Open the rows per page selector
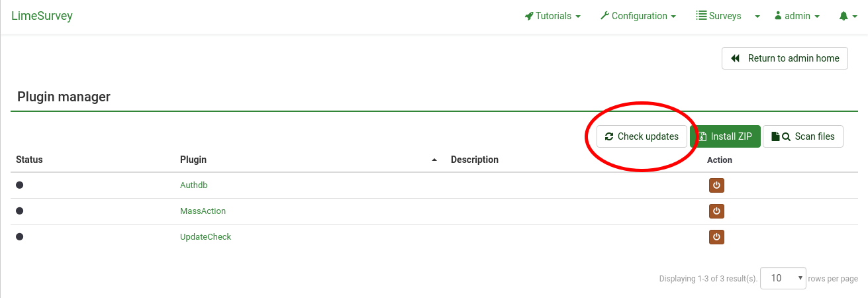Image resolution: width=868 pixels, height=298 pixels. coord(783,278)
